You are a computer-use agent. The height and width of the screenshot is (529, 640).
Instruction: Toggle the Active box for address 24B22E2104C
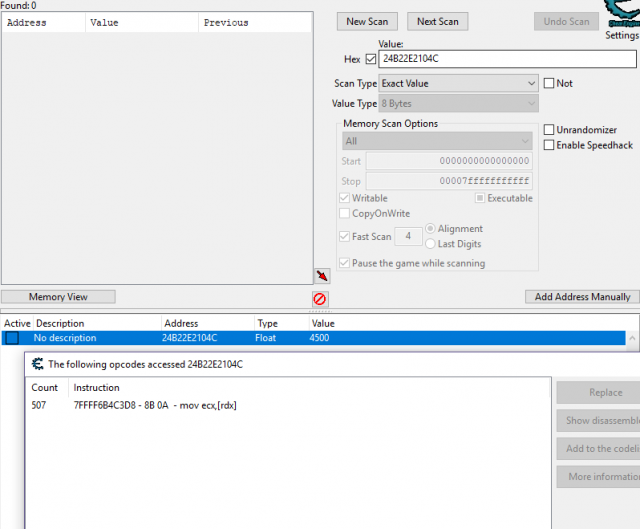pyautogui.click(x=12, y=338)
